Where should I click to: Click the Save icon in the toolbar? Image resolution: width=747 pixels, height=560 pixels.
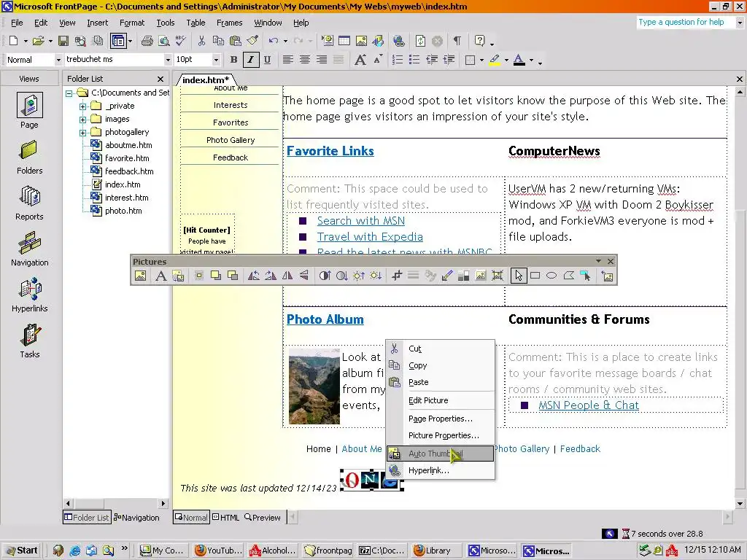point(63,41)
